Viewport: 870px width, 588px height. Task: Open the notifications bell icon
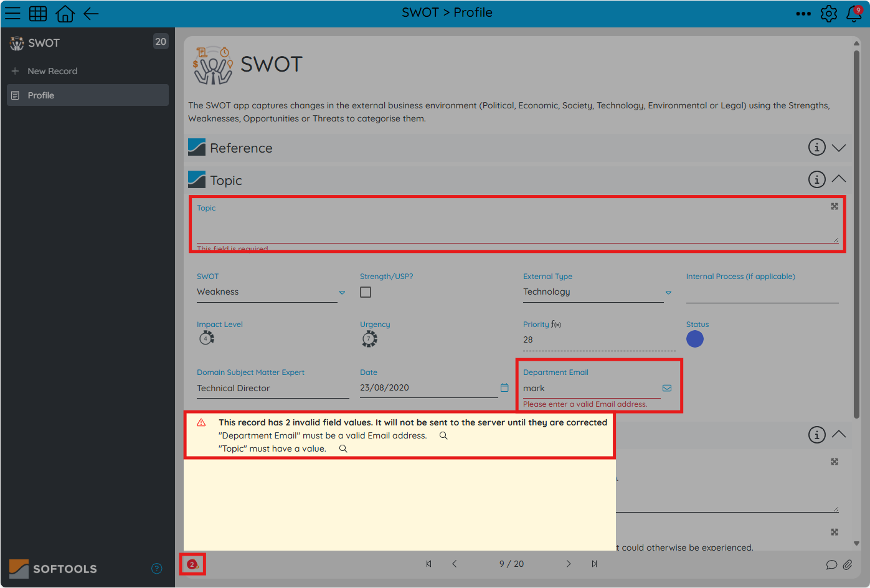854,13
